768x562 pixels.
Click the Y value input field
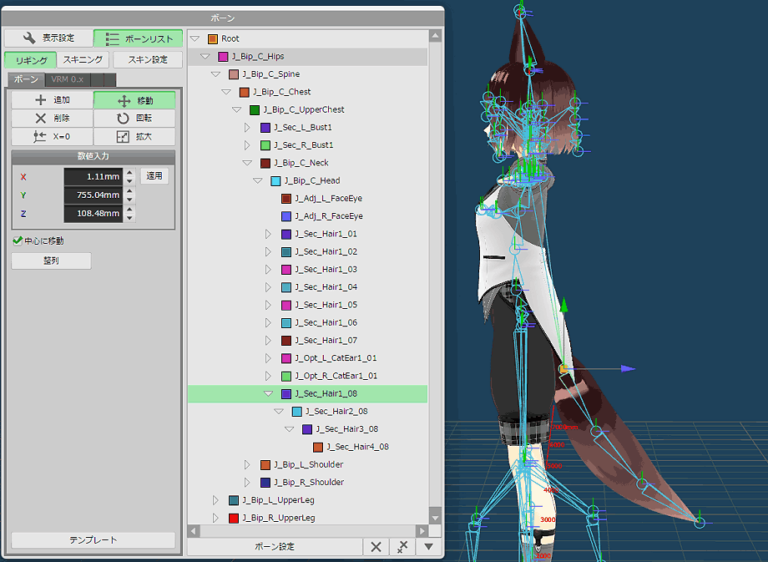[x=92, y=195]
